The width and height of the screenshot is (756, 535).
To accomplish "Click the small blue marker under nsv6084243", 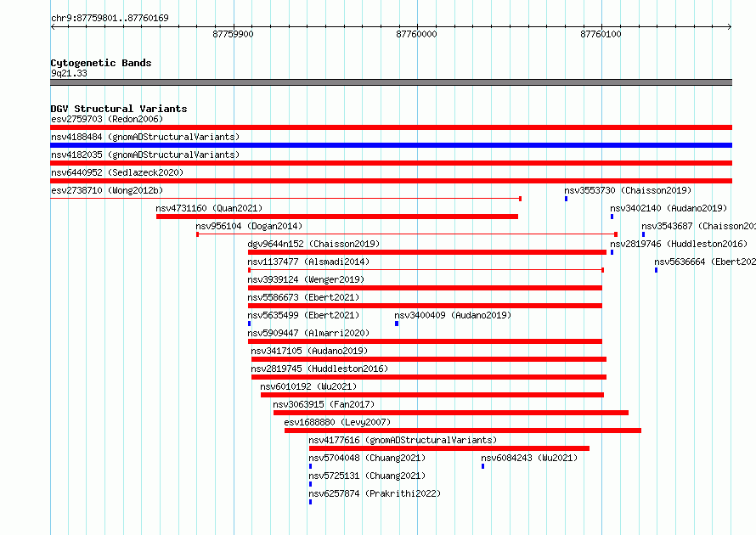I will click(x=482, y=466).
